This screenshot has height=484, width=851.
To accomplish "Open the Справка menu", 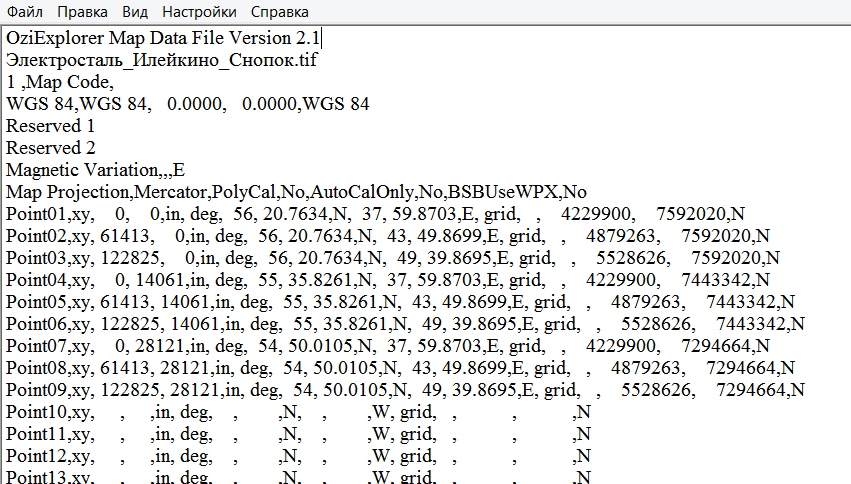I will coord(279,12).
